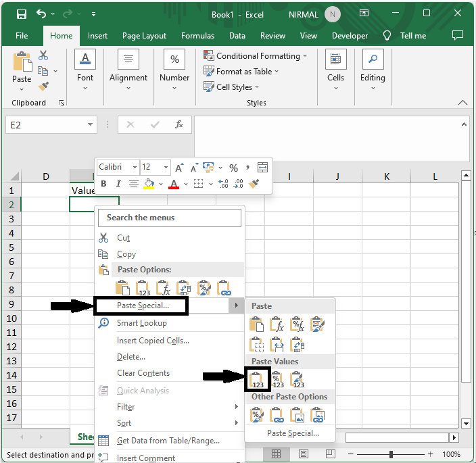This screenshot has width=476, height=463.
Task: Choose Values & Number Formatting icon in submenu
Action: tap(277, 380)
